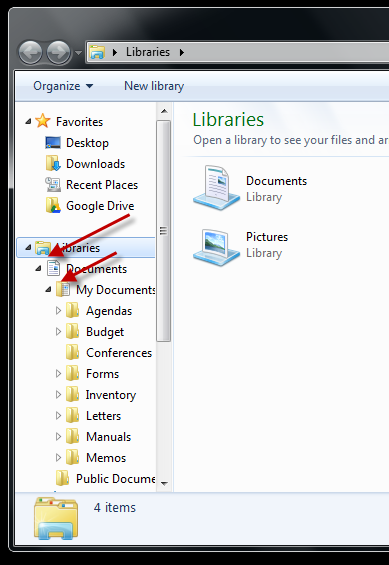Screen dimensions: 389x565
Task: Select the Budget folder
Action: [x=105, y=332]
